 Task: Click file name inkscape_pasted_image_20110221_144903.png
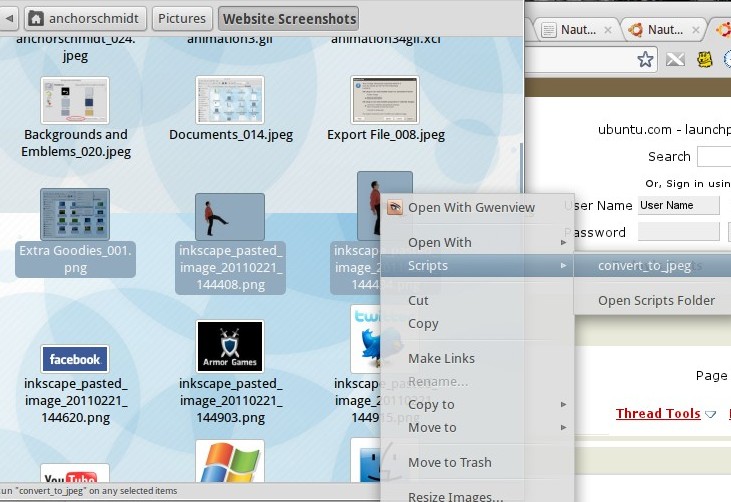pos(231,400)
